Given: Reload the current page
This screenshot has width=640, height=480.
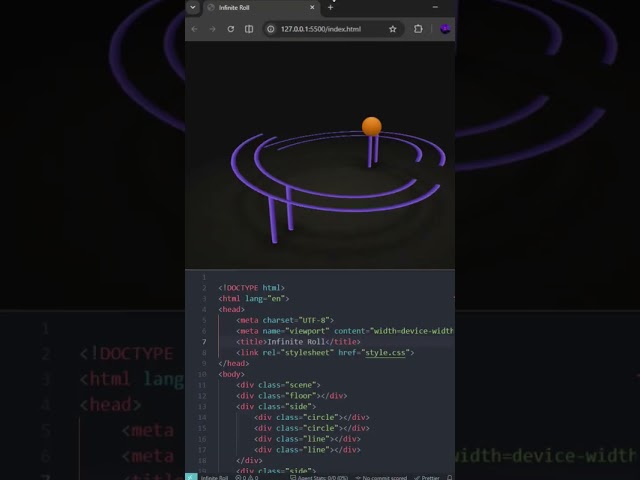Looking at the screenshot, I should point(231,29).
